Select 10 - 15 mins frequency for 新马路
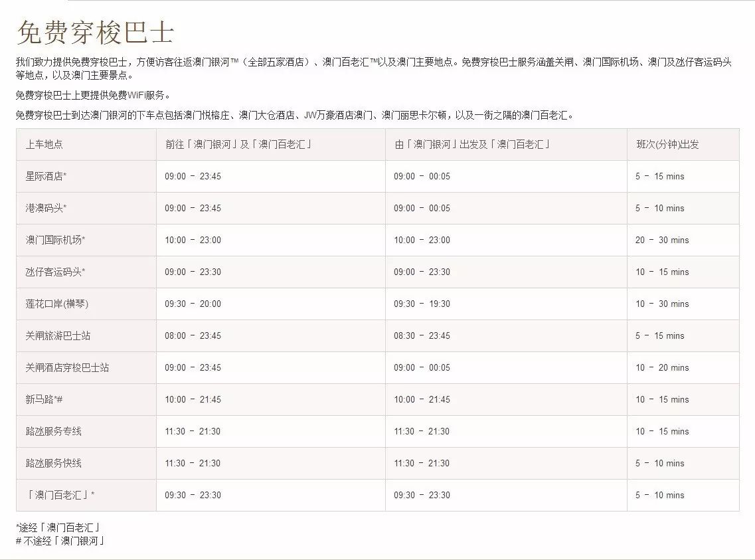Screen dimensions: 755x560 click(x=662, y=399)
